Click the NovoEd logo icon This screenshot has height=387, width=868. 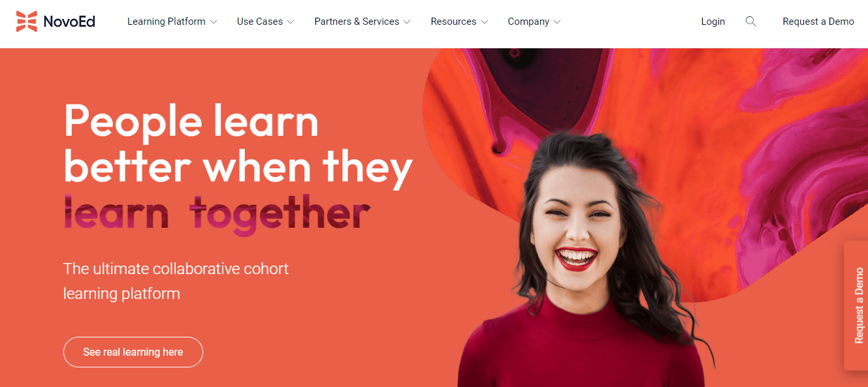click(27, 22)
